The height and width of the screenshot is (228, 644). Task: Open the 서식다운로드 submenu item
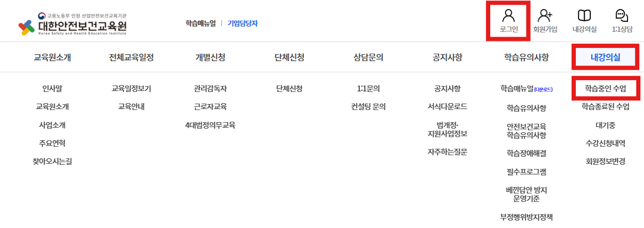coord(447,106)
